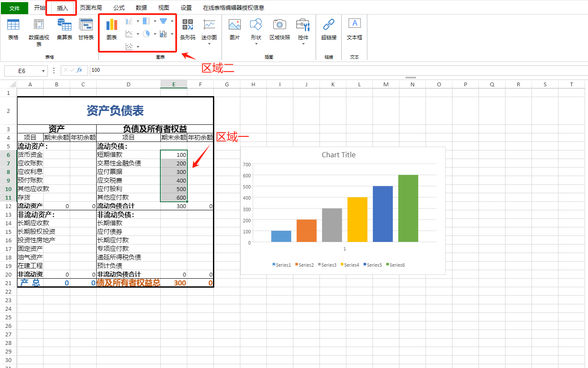Switch to the 视图 tab
This screenshot has width=588, height=368.
click(x=163, y=8)
